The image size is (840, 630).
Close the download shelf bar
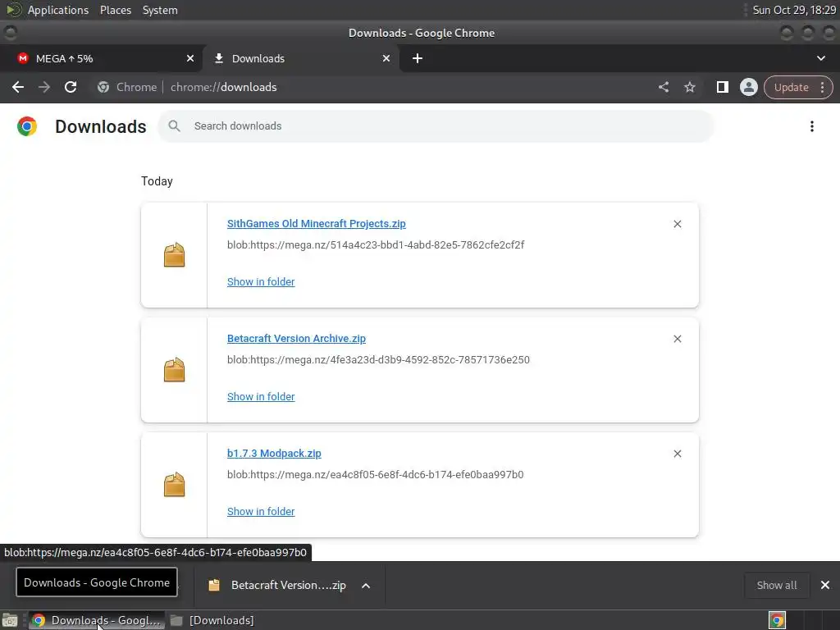click(x=825, y=585)
